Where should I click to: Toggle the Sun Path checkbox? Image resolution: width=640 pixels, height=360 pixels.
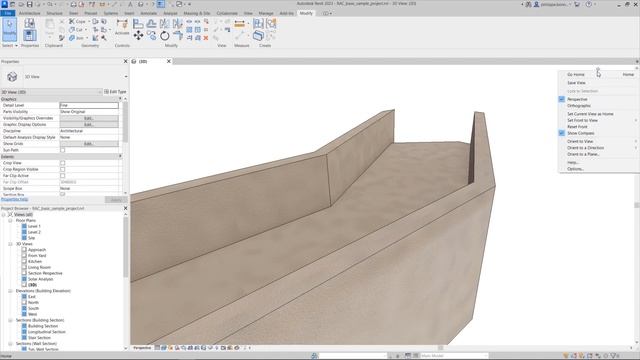62,150
